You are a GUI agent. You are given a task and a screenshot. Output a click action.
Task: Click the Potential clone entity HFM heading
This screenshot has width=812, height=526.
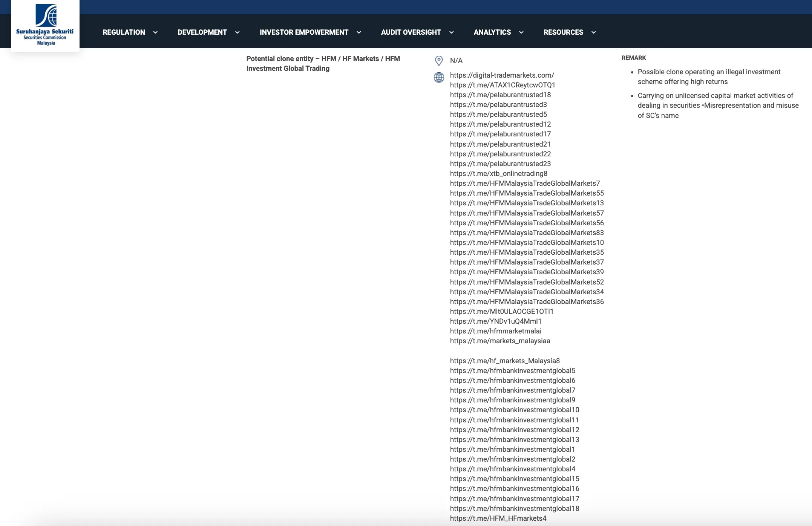[323, 64]
